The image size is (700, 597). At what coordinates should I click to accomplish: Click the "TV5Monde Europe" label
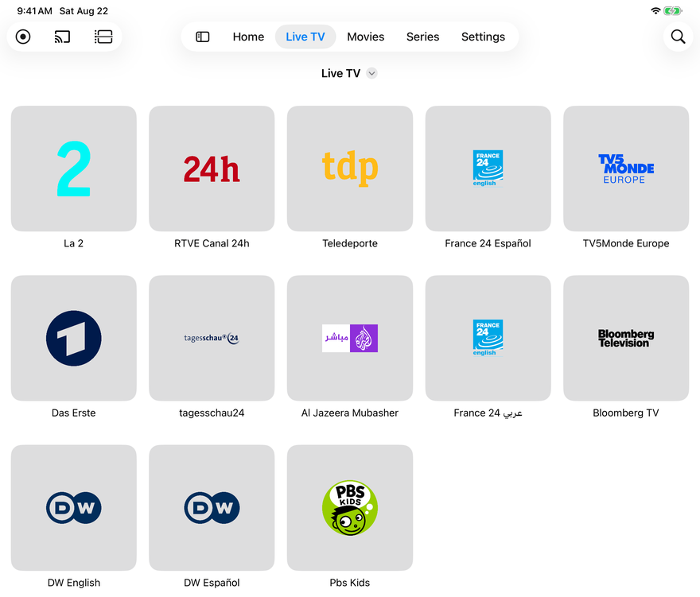[x=626, y=243]
